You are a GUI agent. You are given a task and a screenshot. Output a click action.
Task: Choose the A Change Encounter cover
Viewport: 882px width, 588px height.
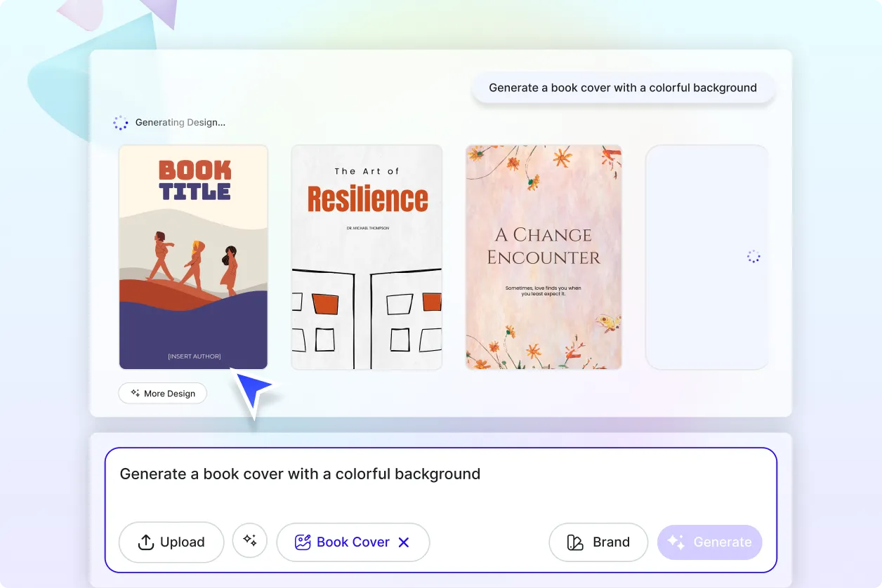tap(543, 257)
